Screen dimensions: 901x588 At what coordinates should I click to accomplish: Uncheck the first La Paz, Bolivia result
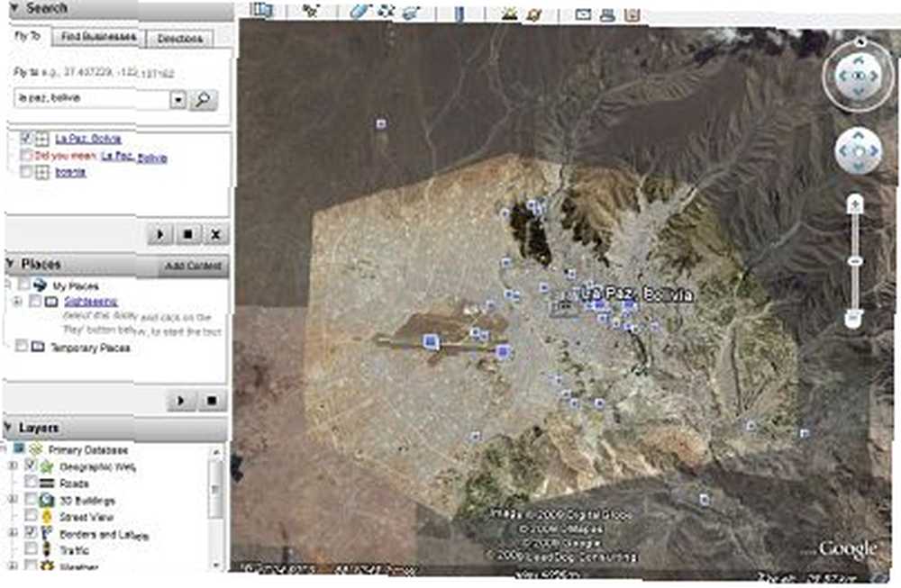pyautogui.click(x=25, y=139)
